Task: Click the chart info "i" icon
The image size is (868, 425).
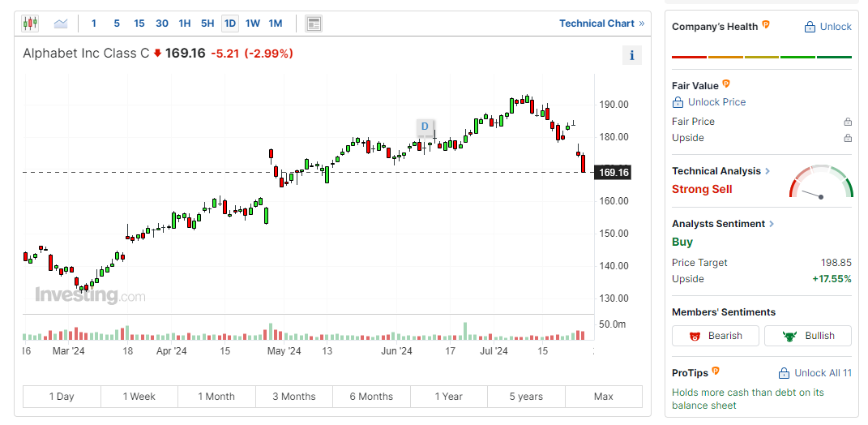Action: (632, 55)
